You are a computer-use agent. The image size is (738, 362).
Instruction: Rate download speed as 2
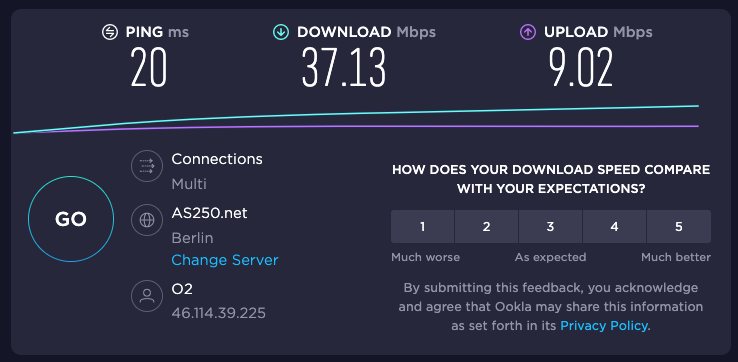coord(486,227)
